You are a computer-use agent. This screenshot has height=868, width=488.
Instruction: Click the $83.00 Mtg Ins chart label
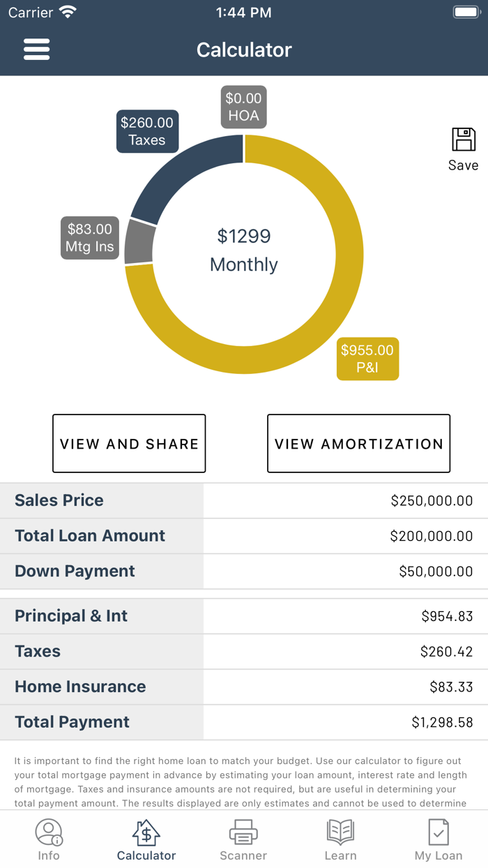[x=89, y=237]
